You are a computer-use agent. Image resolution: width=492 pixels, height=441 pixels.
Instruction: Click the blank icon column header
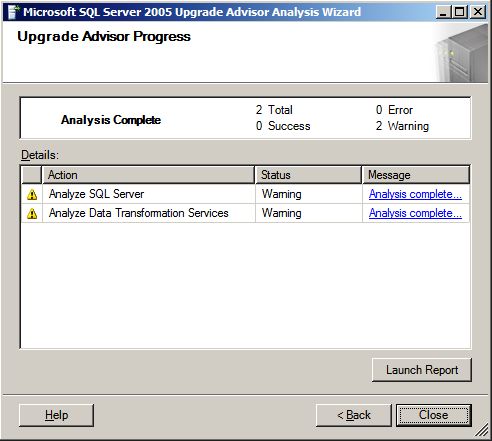tap(32, 175)
